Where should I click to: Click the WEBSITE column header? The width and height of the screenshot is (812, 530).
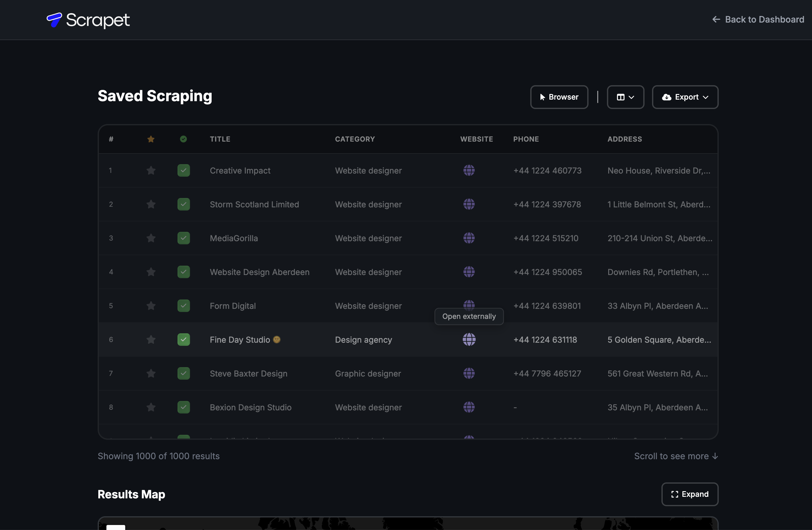click(477, 139)
